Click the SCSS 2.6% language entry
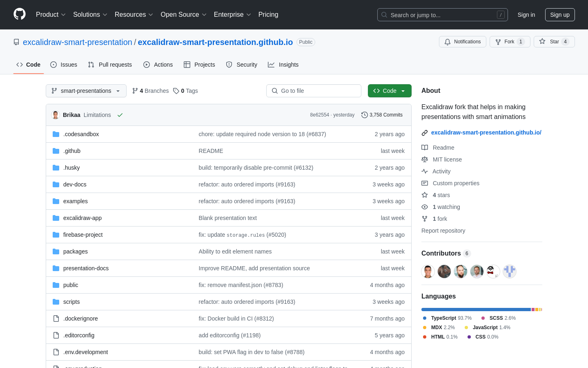 point(499,318)
